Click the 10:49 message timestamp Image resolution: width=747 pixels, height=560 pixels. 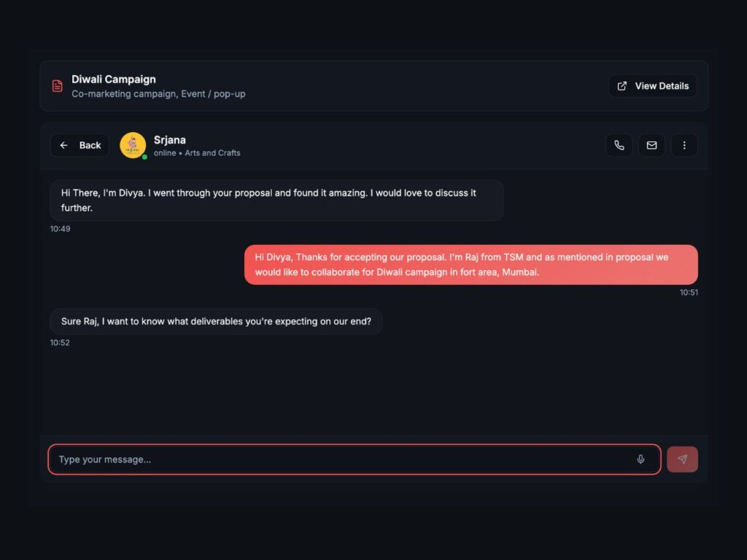[60, 229]
